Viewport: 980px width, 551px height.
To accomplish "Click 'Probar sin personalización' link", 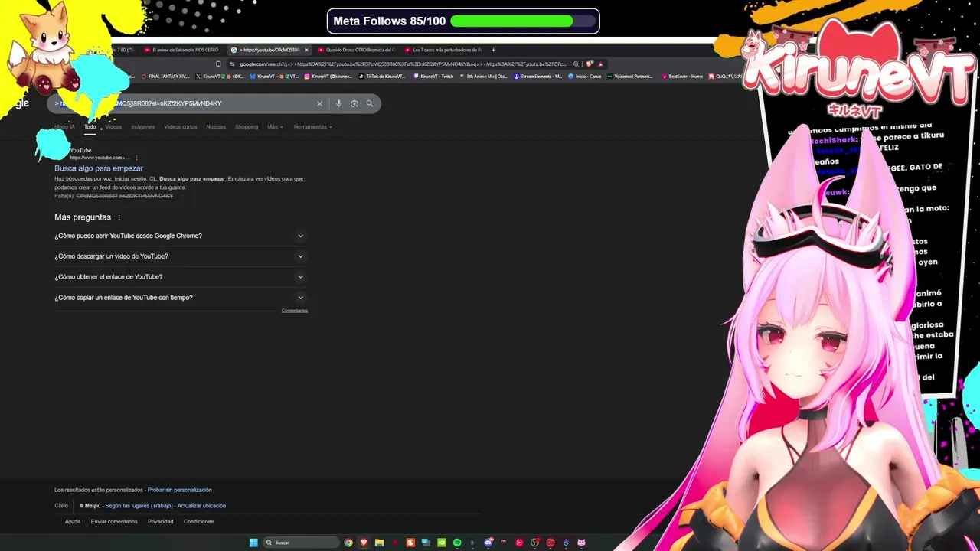I will pos(179,490).
